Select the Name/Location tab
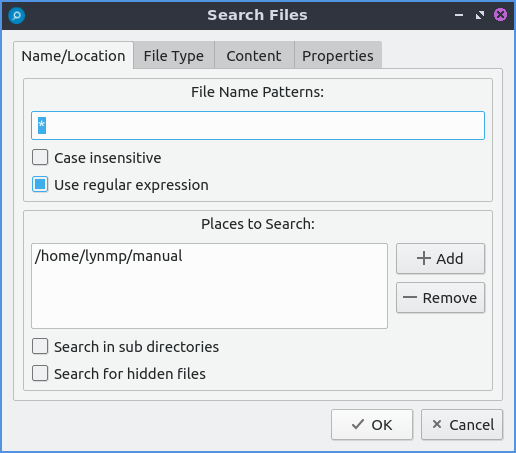Screen dimensions: 516x453 pyautogui.click(x=73, y=56)
